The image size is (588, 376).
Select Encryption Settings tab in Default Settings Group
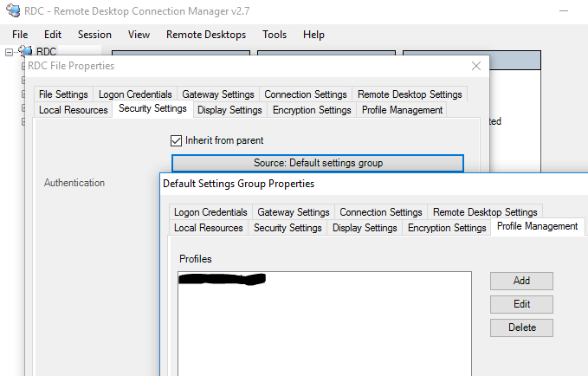[x=447, y=228]
